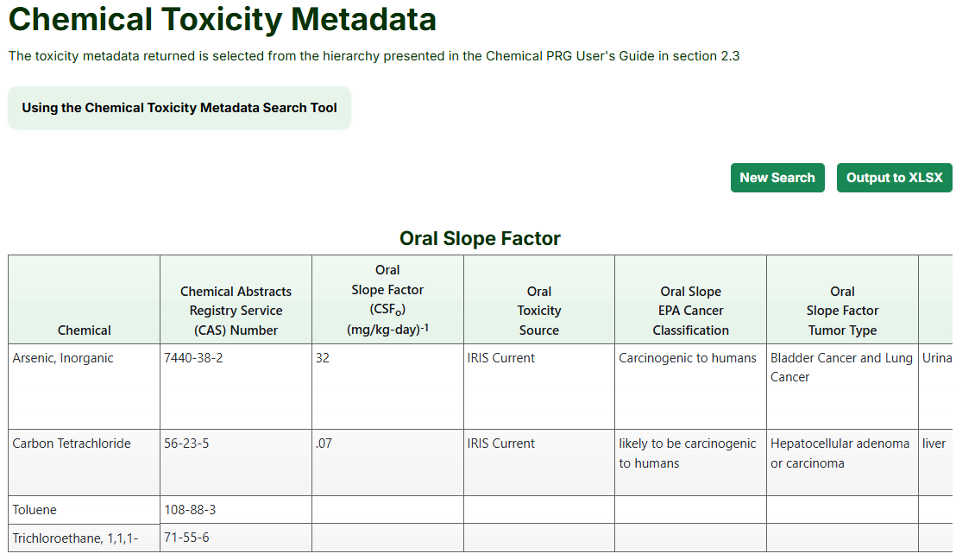Select the CAS Number column header
The width and height of the screenshot is (956, 560).
[236, 311]
